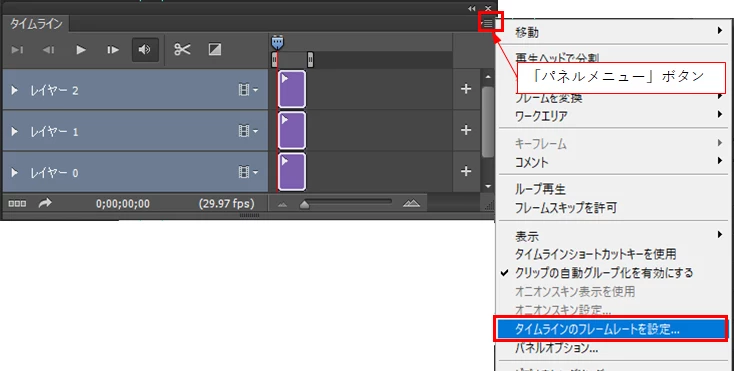Click the (29.97 fps) frame rate label
Viewport: 734px width, 371px height.
click(227, 204)
